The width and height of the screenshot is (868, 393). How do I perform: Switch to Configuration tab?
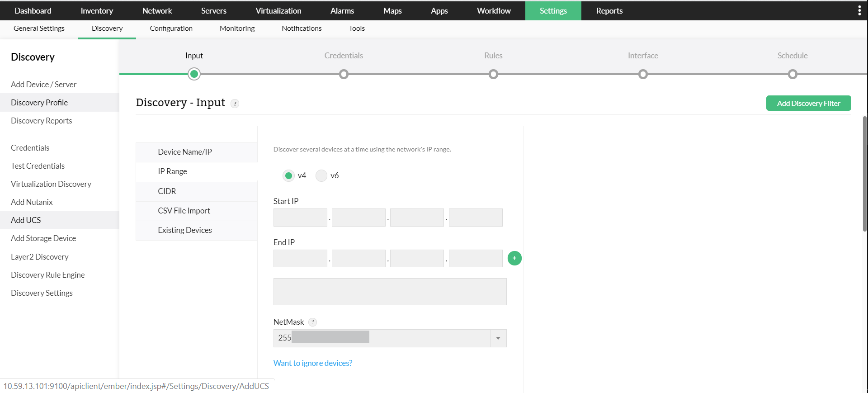171,28
